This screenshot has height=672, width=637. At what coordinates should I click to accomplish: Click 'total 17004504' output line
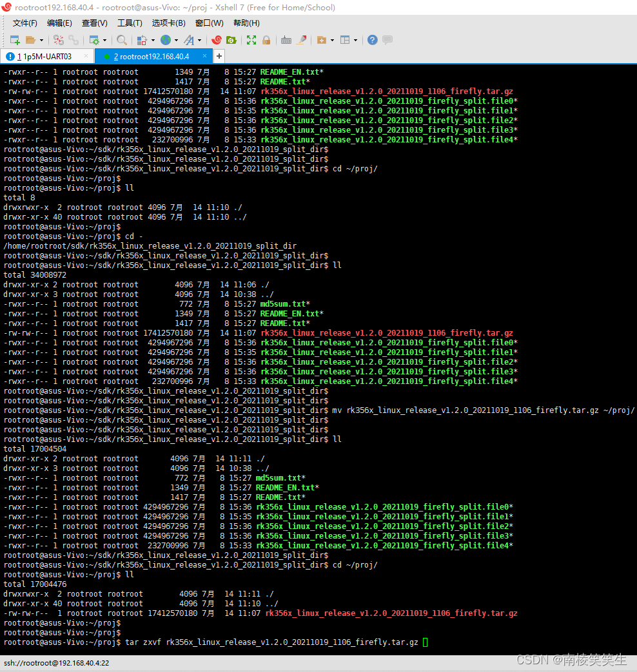[35, 448]
